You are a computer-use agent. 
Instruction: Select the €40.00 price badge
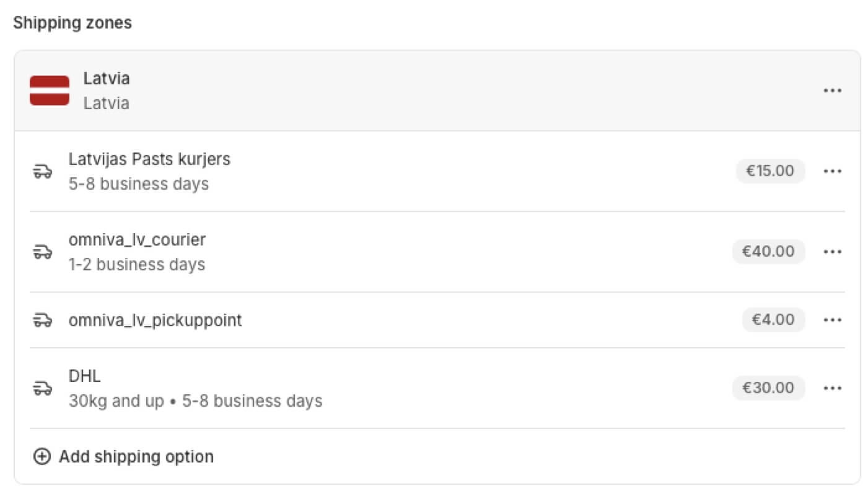(768, 252)
